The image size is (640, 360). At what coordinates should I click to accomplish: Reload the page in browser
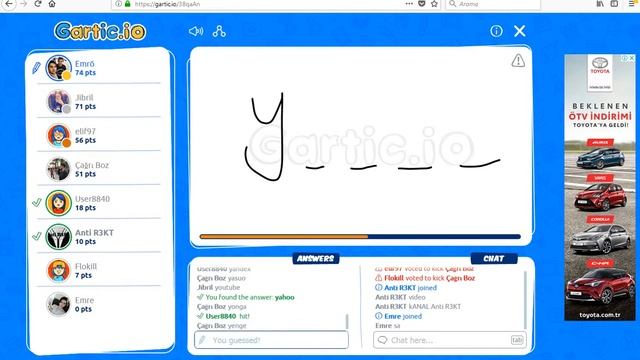coord(38,4)
